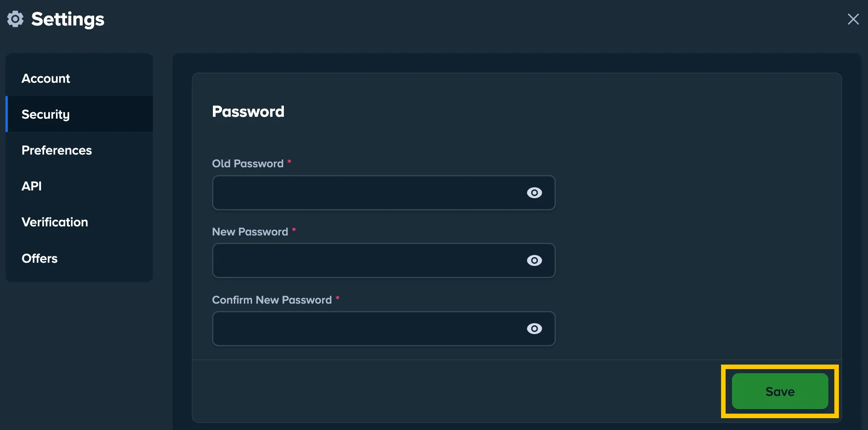Click the Password section heading
Image resolution: width=868 pixels, height=430 pixels.
[x=248, y=111]
